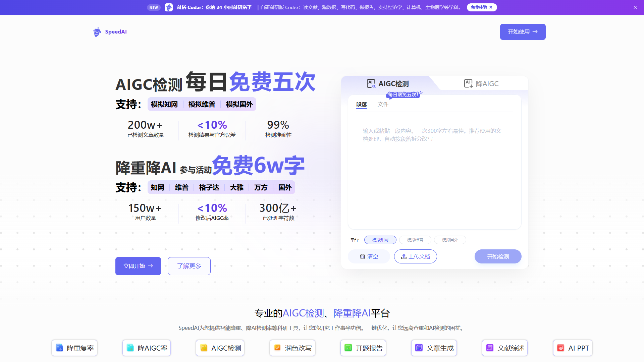Click the 模拟维普 tag under AIGC检测 heading
This screenshot has height=362, width=644.
coord(202,104)
